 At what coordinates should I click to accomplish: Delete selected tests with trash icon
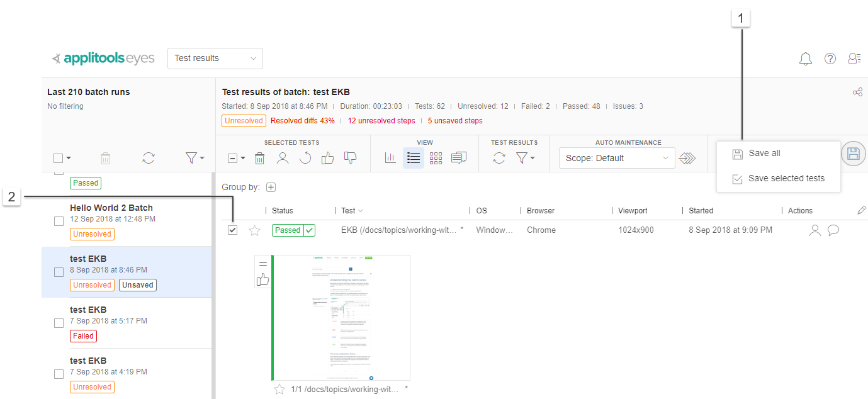[x=259, y=159]
